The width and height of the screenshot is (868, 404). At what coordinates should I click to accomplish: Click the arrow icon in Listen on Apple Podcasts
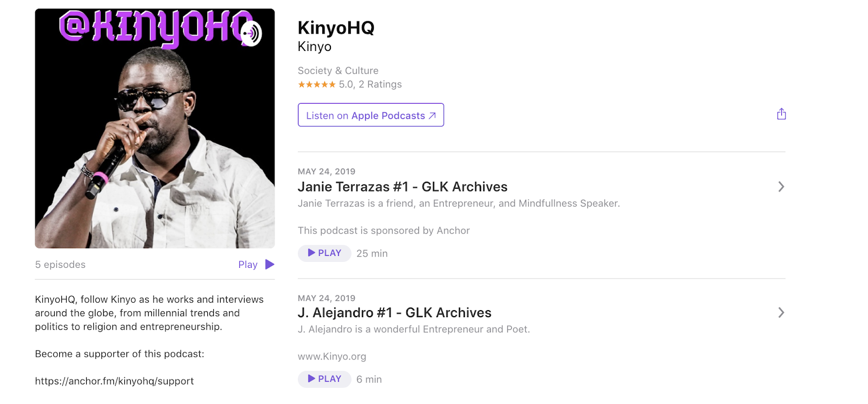(432, 116)
